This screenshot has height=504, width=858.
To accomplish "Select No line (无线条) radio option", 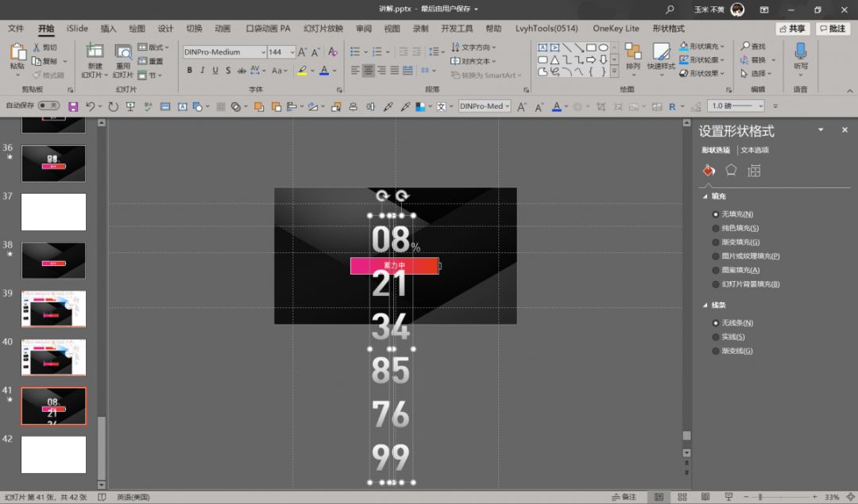I will point(715,323).
